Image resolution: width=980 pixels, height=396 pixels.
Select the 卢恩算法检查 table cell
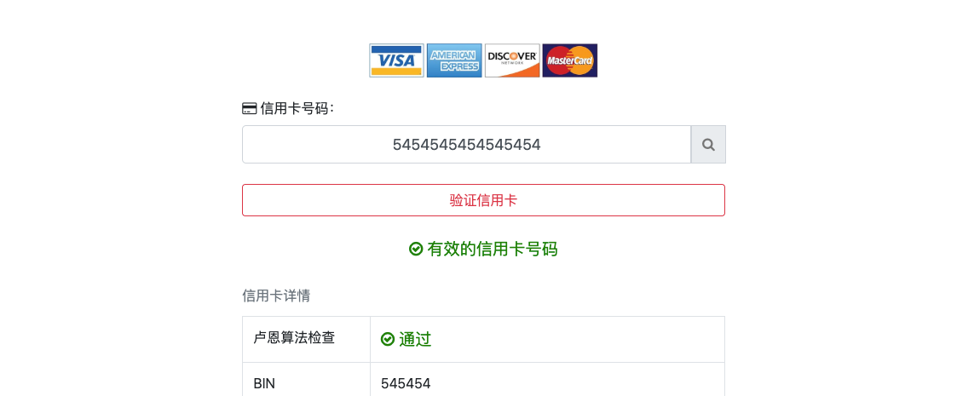(x=295, y=338)
